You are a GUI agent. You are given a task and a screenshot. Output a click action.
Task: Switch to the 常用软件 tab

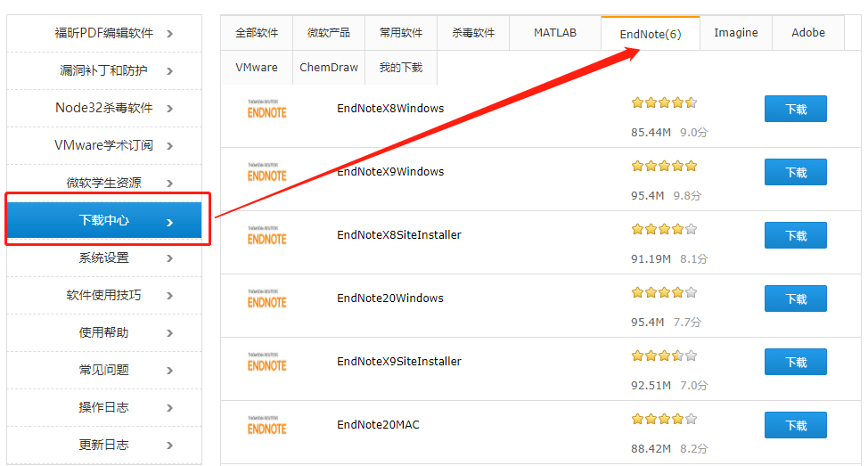(x=401, y=33)
